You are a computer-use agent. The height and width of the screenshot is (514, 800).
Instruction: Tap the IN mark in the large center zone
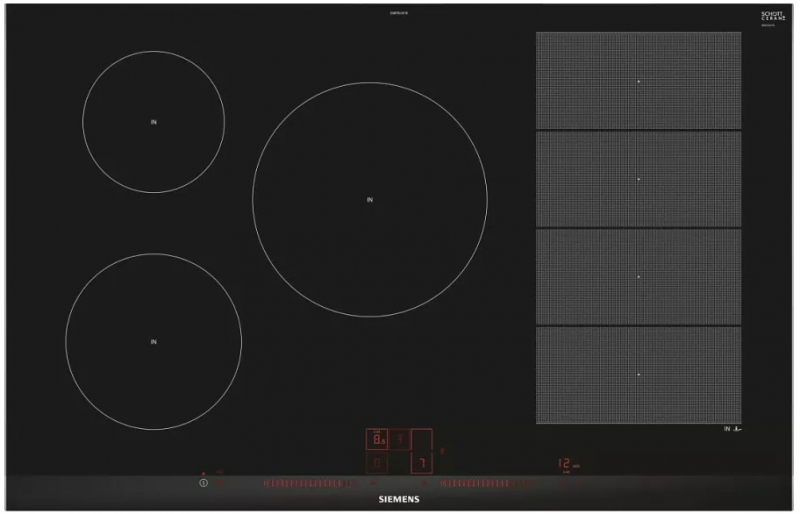(x=369, y=200)
